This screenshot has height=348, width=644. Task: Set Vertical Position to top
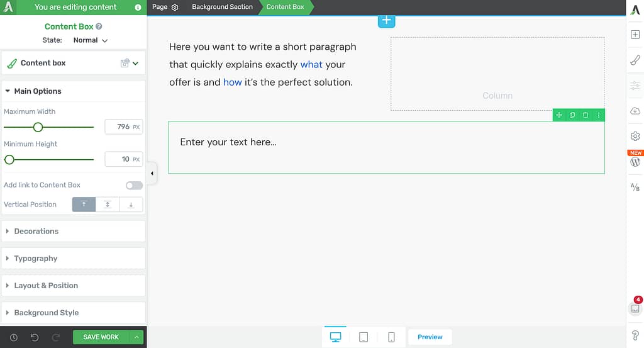(84, 204)
